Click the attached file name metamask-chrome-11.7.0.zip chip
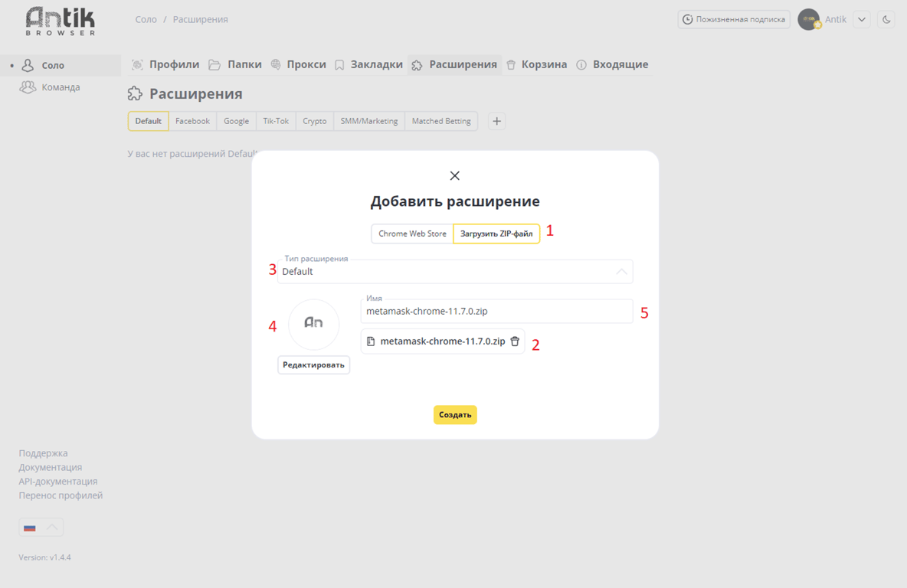Screen dimensions: 907x588 (443, 341)
